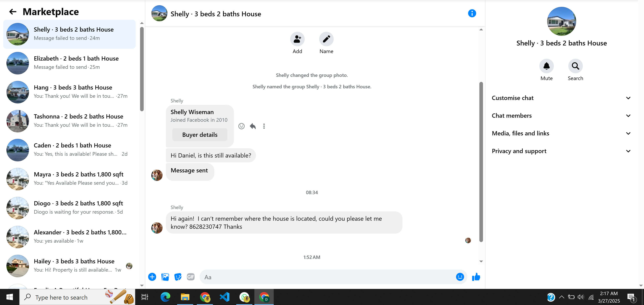
Task: Attach a photo with the image icon
Action: click(165, 277)
